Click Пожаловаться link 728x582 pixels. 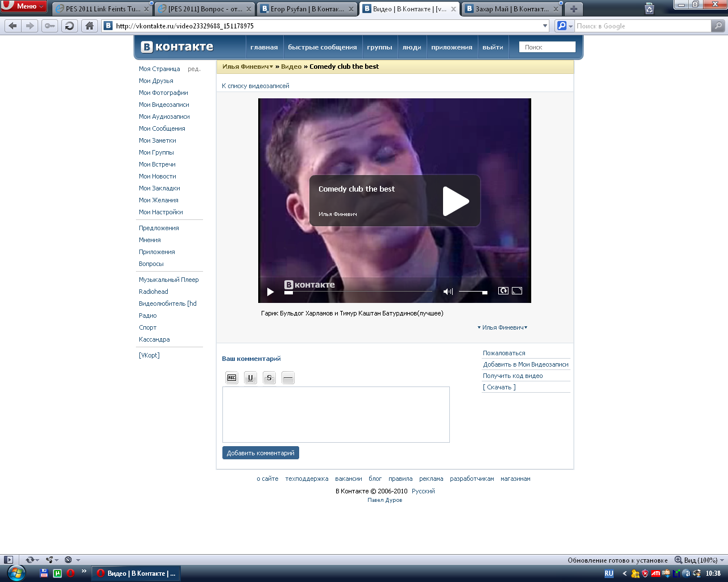click(x=504, y=353)
